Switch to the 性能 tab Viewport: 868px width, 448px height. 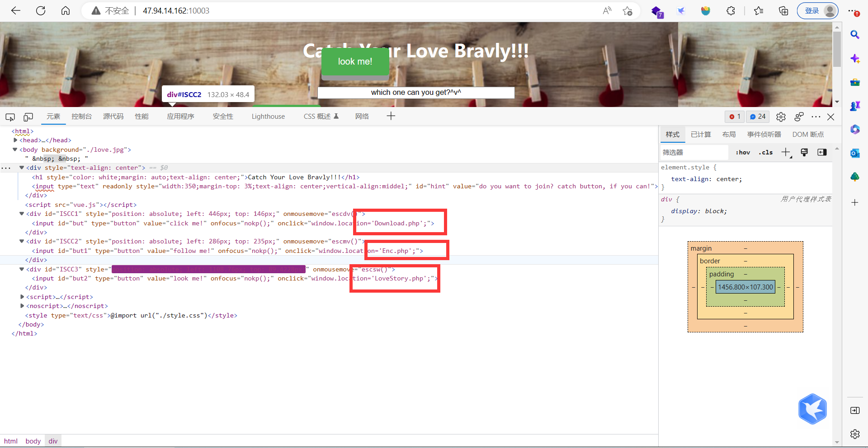[142, 117]
